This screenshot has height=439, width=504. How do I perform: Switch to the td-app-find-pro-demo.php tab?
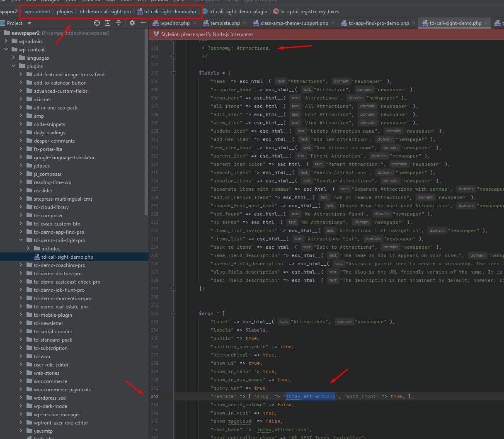379,23
